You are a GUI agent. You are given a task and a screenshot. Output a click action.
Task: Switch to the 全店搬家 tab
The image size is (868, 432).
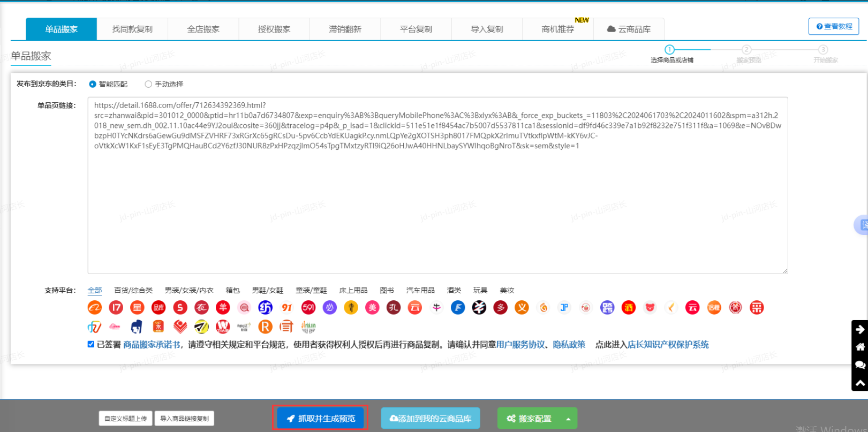(203, 29)
